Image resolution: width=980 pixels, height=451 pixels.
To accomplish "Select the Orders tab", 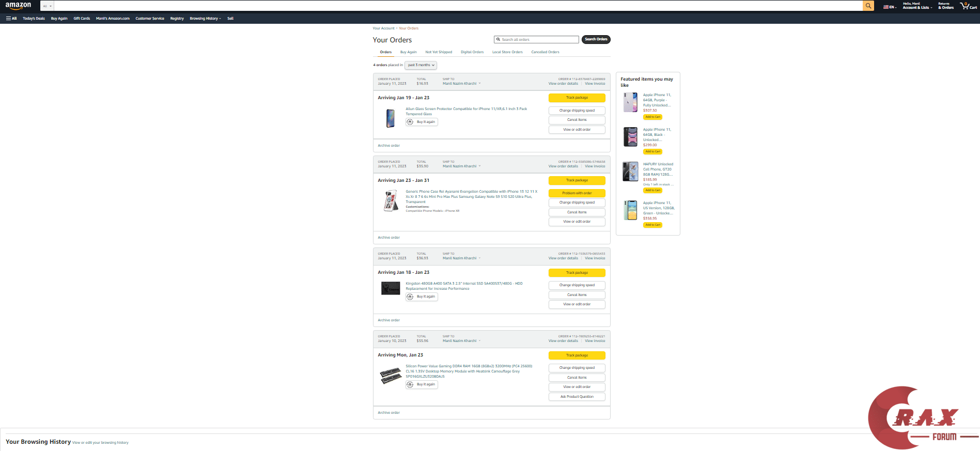I will click(x=386, y=52).
